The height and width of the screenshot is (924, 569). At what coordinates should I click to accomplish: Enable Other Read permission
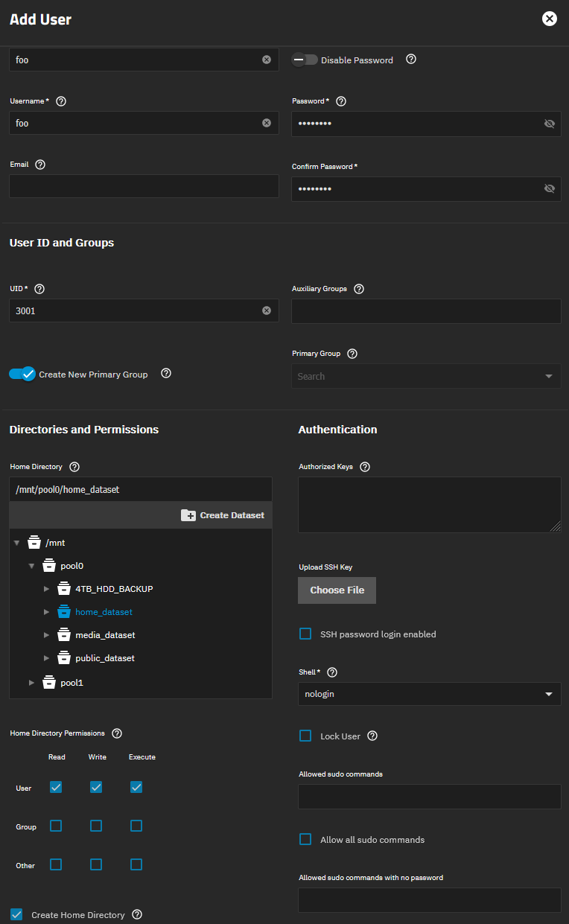pyautogui.click(x=56, y=864)
